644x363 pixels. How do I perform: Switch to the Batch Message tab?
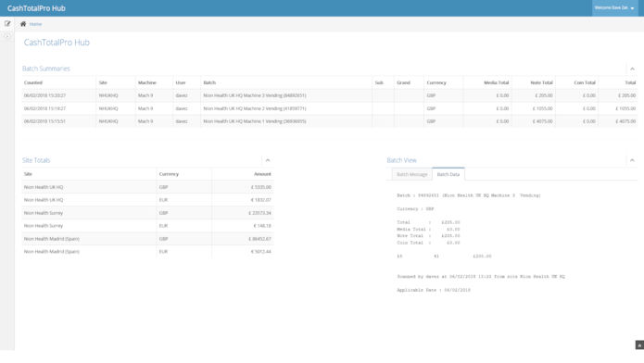[x=412, y=174]
